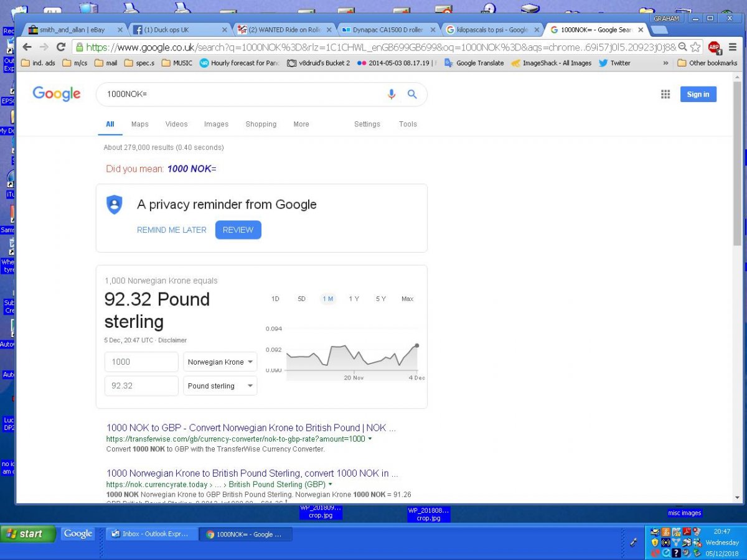Select the 5Y chart range
Image resolution: width=747 pixels, height=560 pixels.
(x=380, y=299)
